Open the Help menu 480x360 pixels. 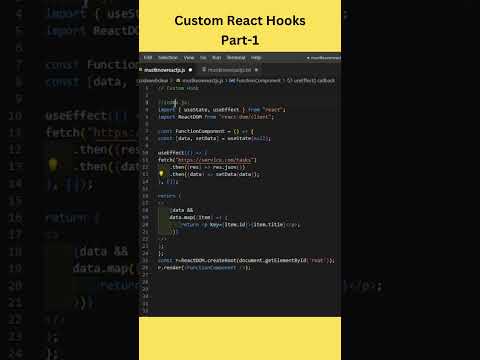256,58
